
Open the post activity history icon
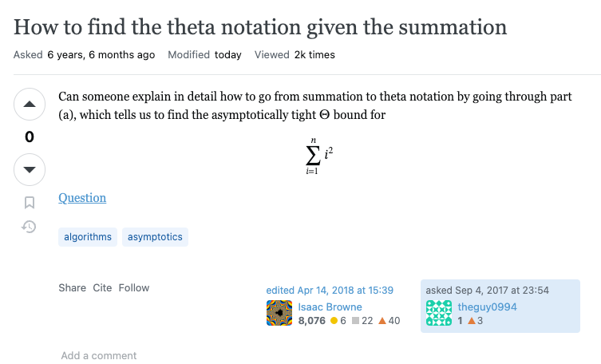click(x=29, y=227)
